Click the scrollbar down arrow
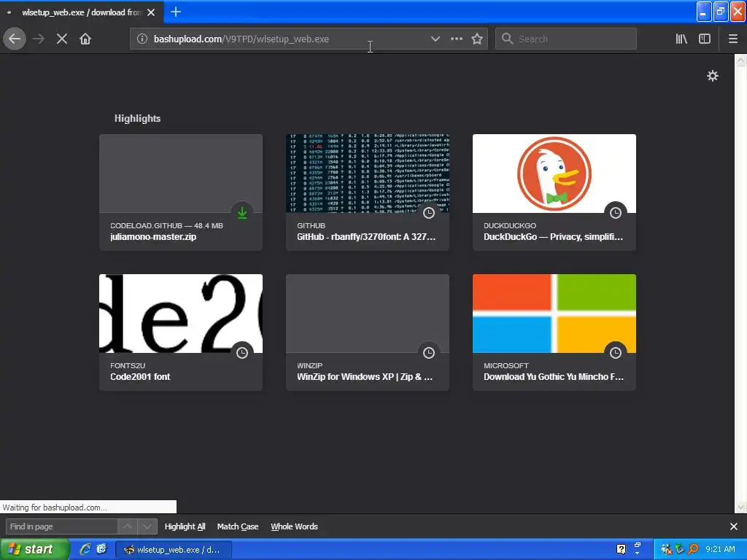 tap(741, 507)
